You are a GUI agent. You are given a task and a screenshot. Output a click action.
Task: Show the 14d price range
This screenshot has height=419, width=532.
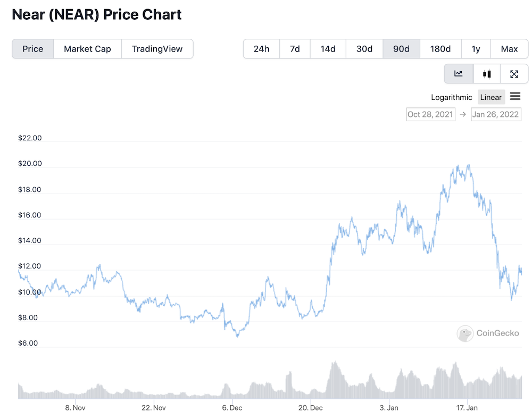[328, 49]
